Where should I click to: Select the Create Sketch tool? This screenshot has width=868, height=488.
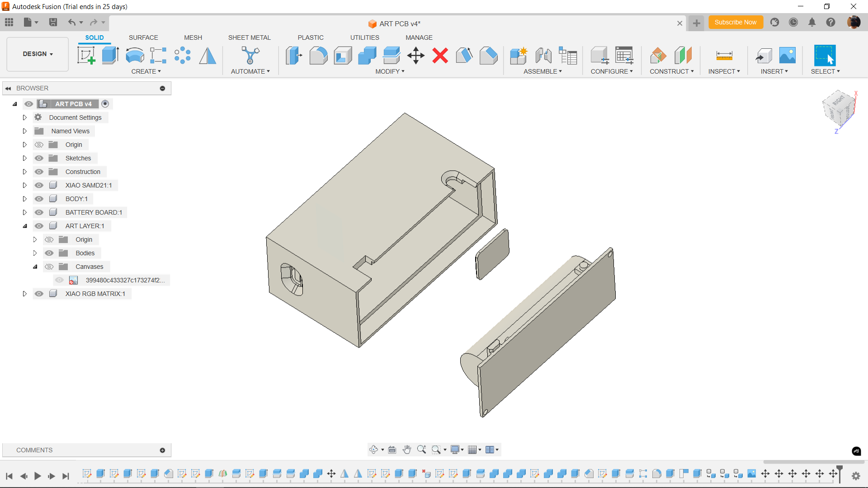tap(86, 56)
